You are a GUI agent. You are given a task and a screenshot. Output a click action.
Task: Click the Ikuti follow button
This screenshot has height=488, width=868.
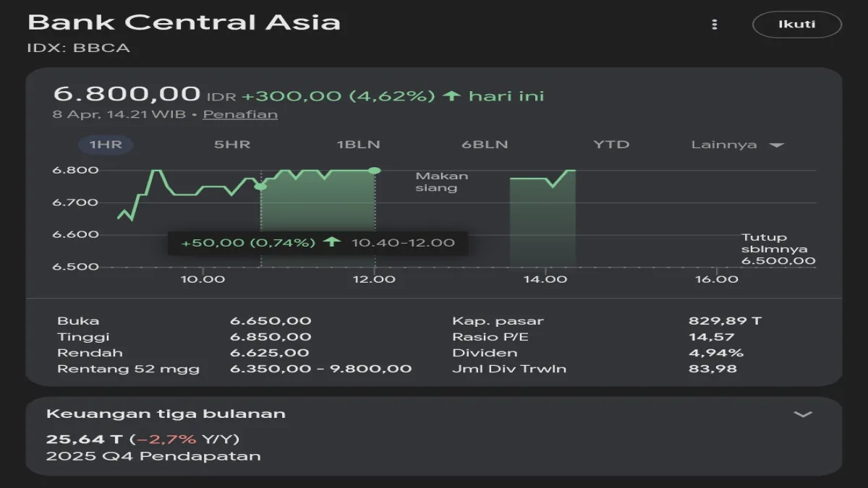[797, 25]
